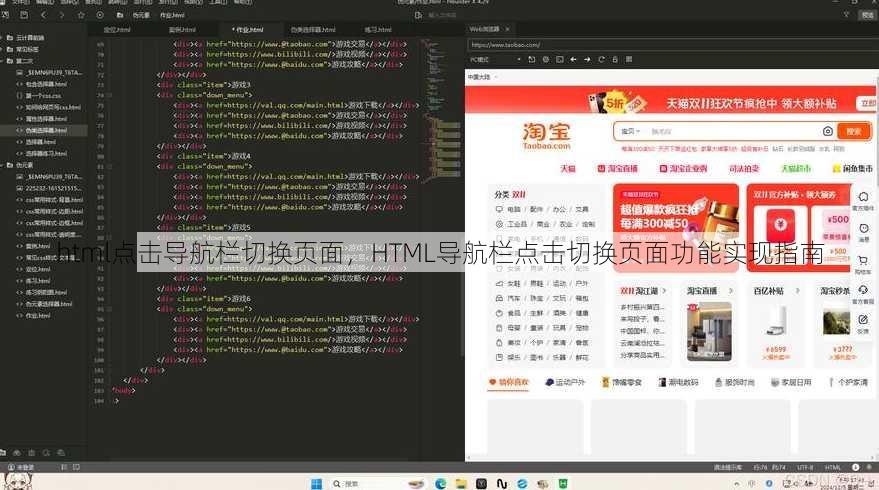Viewport: 879px width, 490px height.
Task: Click the filter funnel icon at top right
Action: (x=846, y=15)
